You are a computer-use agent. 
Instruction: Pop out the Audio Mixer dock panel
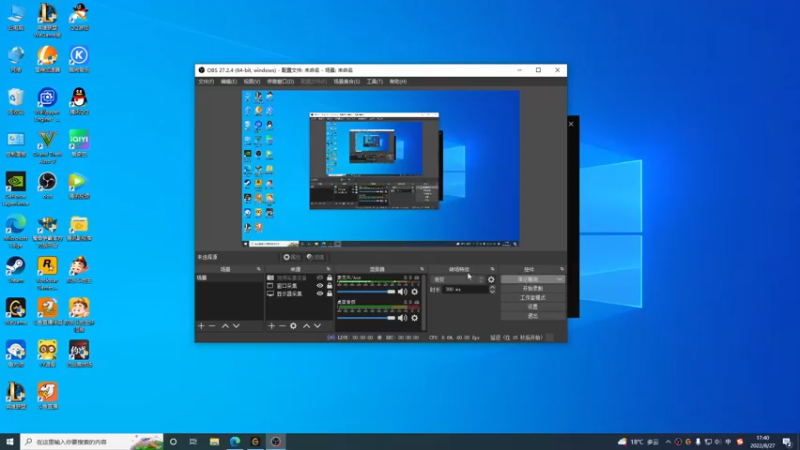(x=422, y=269)
